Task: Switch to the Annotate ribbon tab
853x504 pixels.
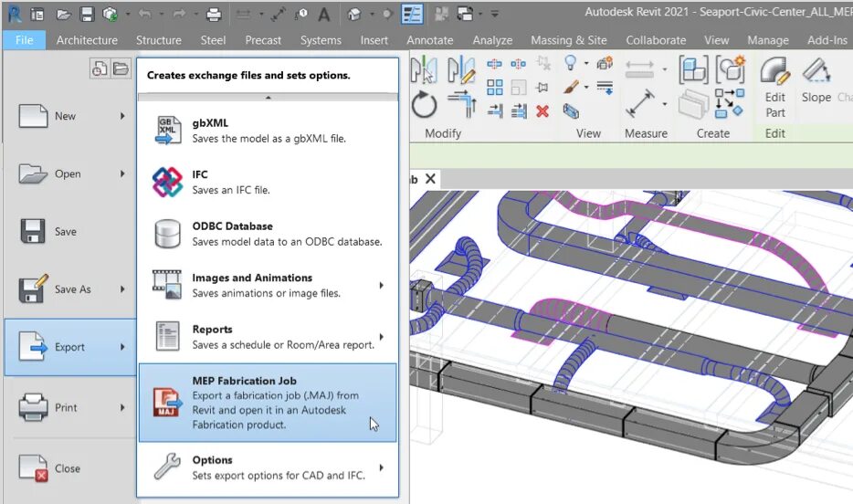Action: pos(430,40)
